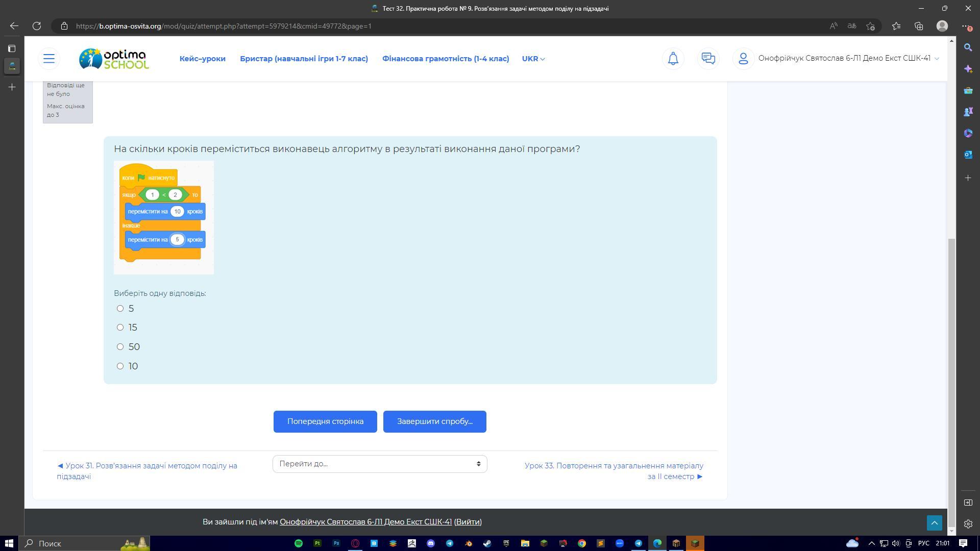The image size is (980, 551).
Task: Go to 'Попередня сторінка' button
Action: pyautogui.click(x=325, y=421)
